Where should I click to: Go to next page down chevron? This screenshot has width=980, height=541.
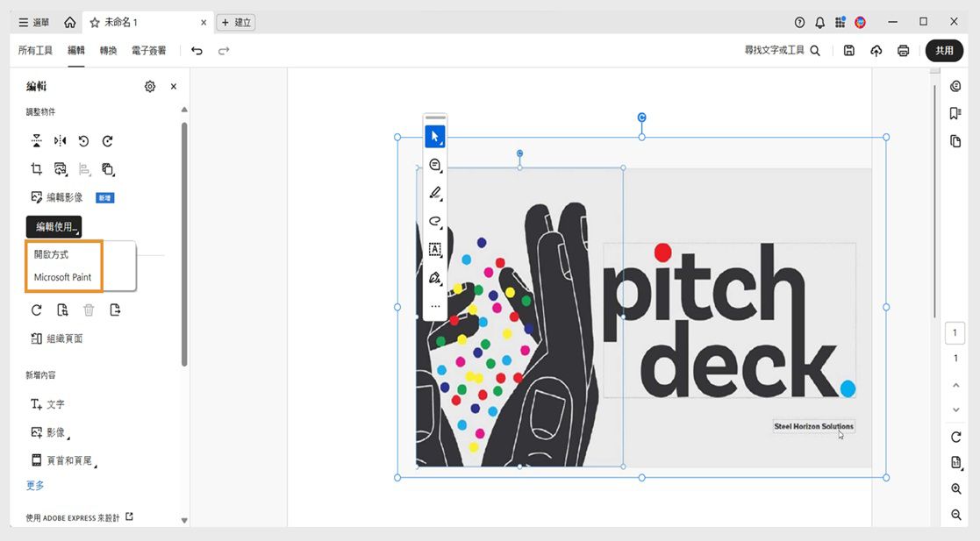pyautogui.click(x=955, y=409)
